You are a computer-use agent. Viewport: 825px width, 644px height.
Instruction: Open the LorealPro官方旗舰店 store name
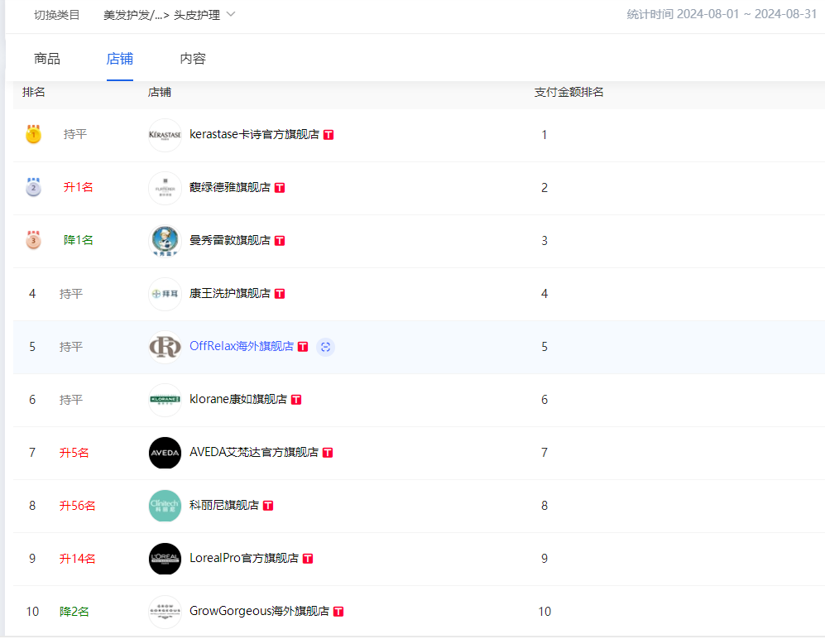pos(244,558)
